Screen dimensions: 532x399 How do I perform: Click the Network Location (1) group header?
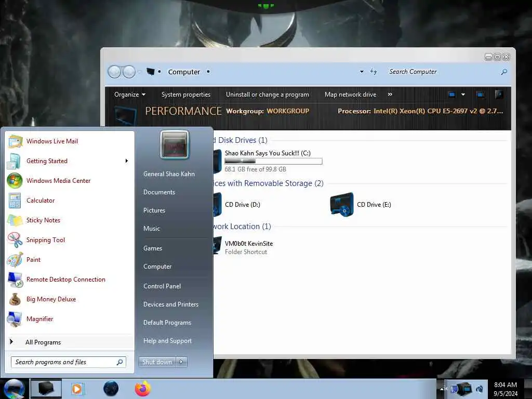tap(242, 227)
